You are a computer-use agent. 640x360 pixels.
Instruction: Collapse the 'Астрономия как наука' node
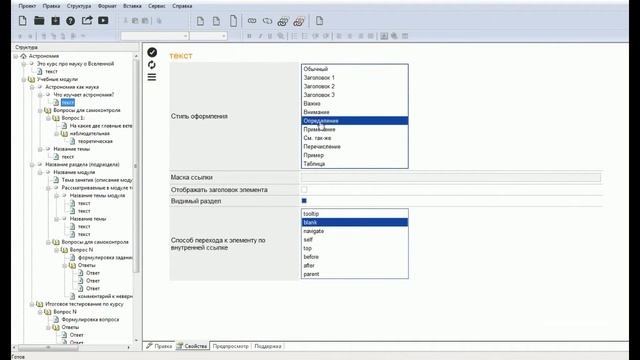click(x=32, y=87)
